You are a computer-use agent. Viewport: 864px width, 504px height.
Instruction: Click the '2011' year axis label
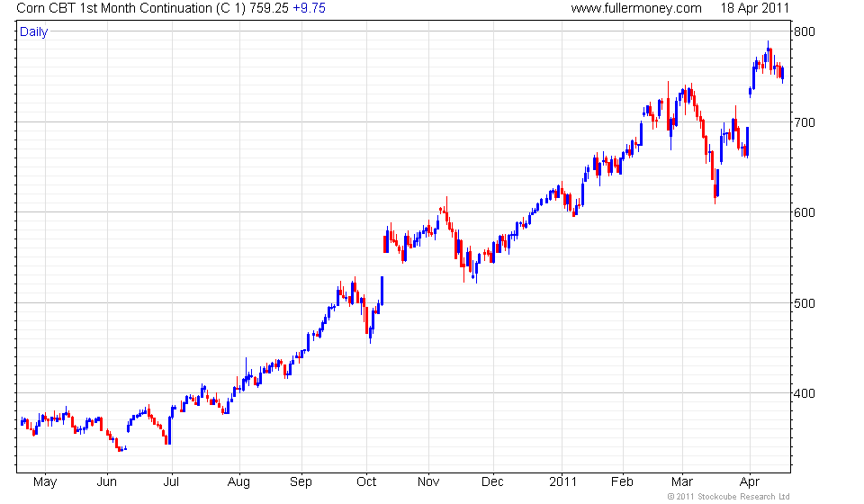point(562,482)
